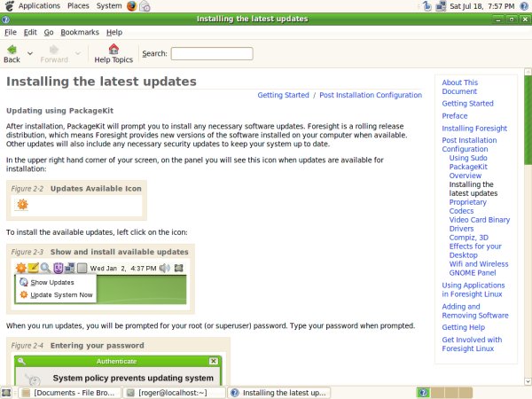Image resolution: width=532 pixels, height=399 pixels.
Task: Open the Help menu
Action: click(114, 32)
